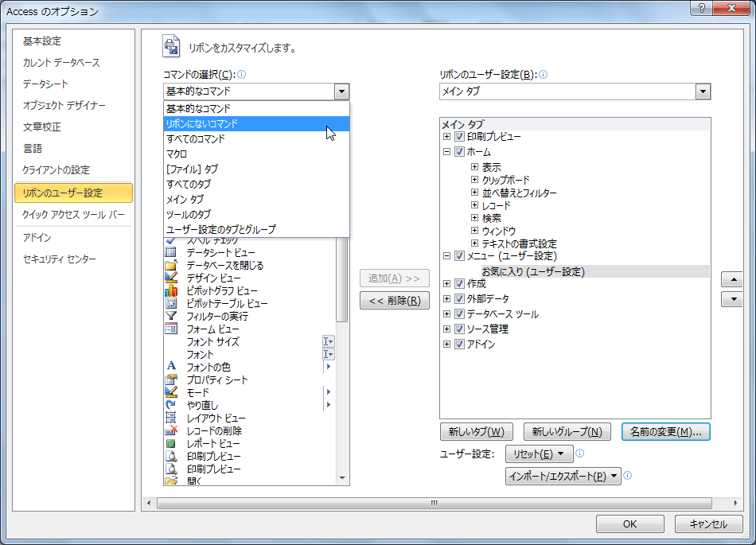756x545 pixels.
Task: Select すべてのコマンド from the dropdown list
Action: [256, 138]
